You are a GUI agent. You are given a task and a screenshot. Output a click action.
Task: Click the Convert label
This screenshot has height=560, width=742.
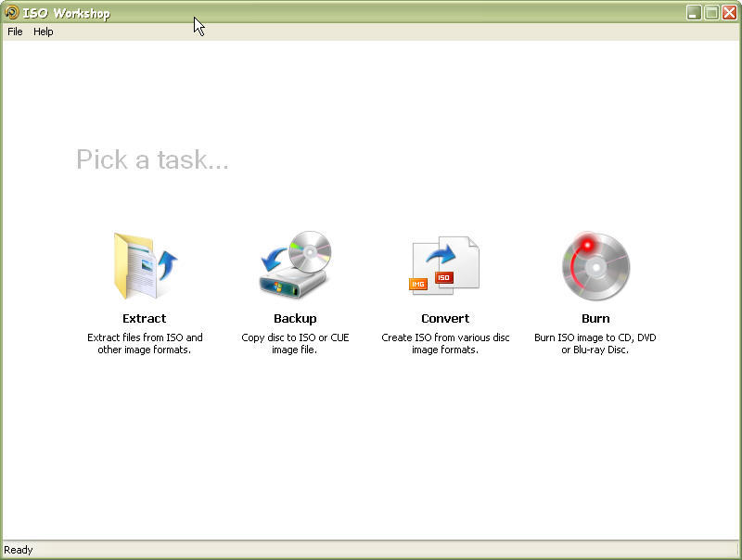coord(445,317)
